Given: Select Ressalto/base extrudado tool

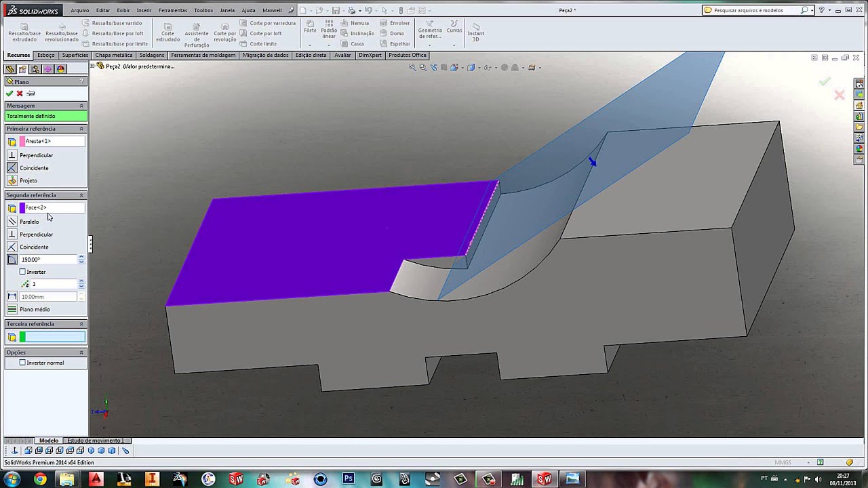Looking at the screenshot, I should point(24,32).
